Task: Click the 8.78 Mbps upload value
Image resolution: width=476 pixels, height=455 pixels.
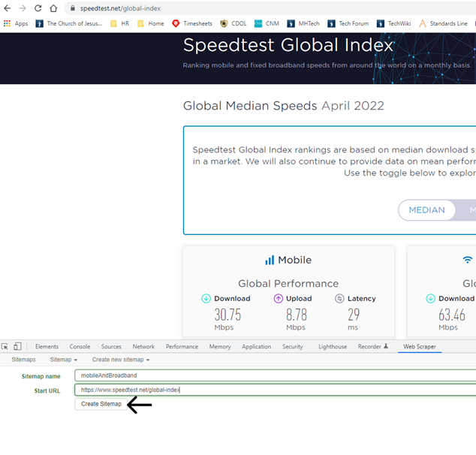Action: click(x=297, y=315)
